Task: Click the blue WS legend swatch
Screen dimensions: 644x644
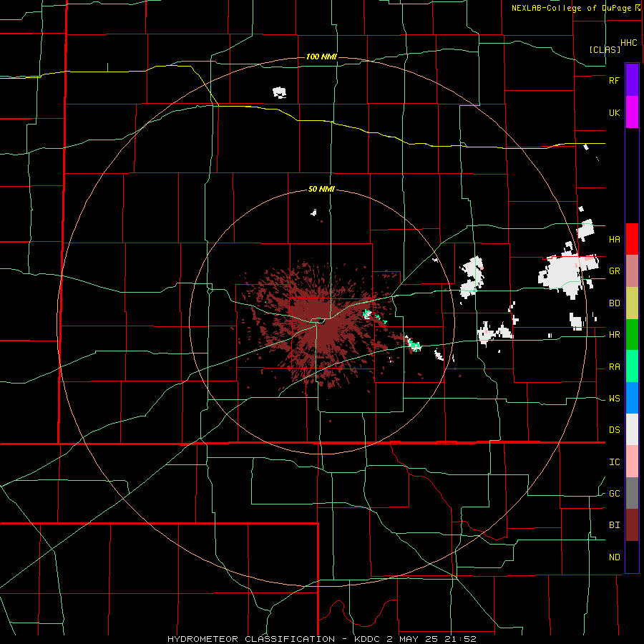Action: tap(632, 398)
